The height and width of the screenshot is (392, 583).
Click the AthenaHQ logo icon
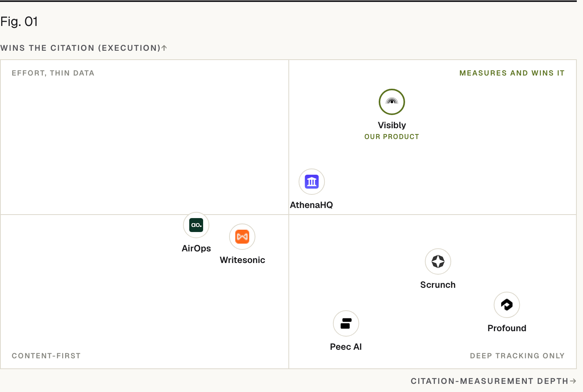[x=312, y=182]
